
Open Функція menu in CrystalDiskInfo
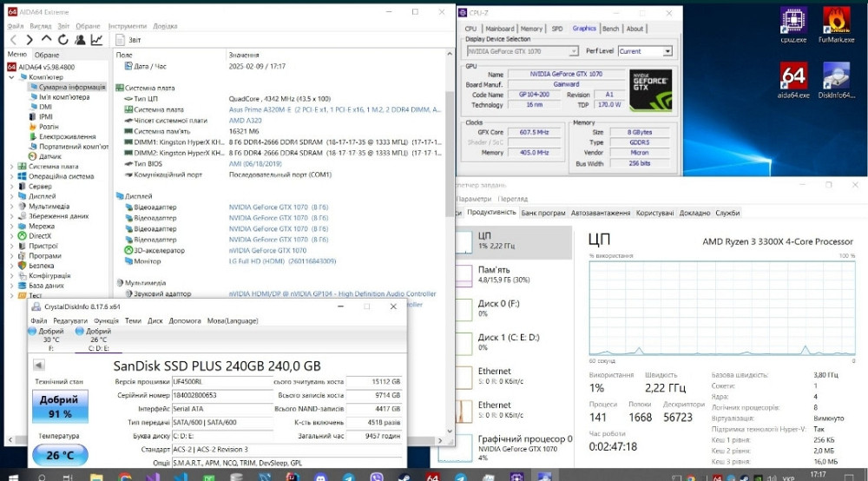point(106,320)
